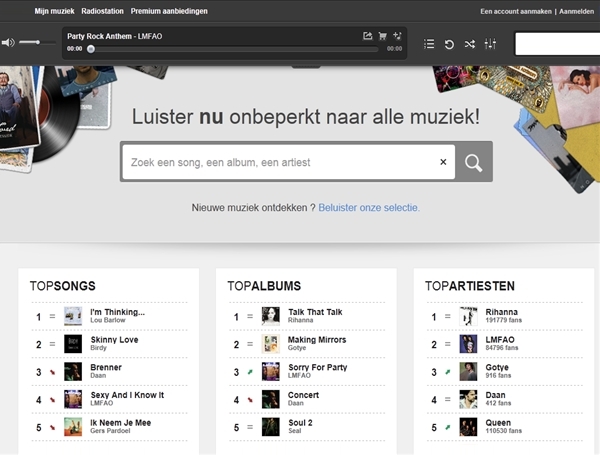The width and height of the screenshot is (600, 455).
Task: Select Sorry For Party album title
Action: pos(318,367)
